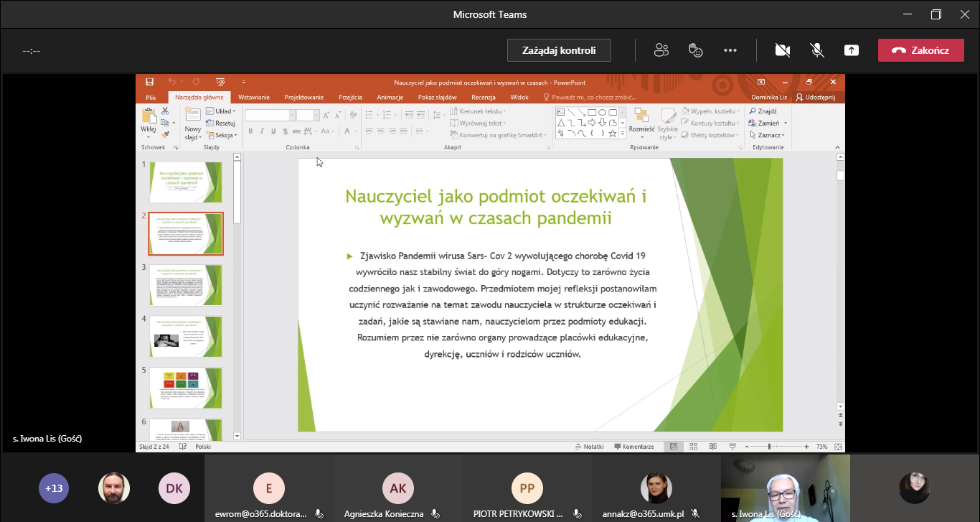
Task: Toggle Bold formatting
Action: (251, 131)
